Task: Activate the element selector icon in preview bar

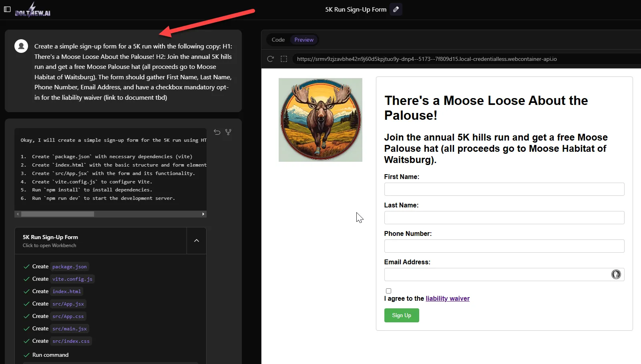Action: point(284,59)
